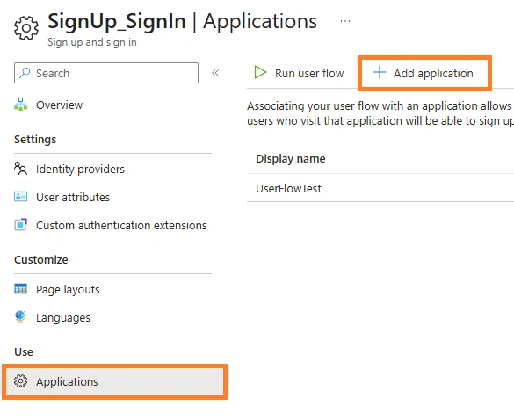Image resolution: width=514 pixels, height=420 pixels.
Task: Click the Languages globe icon
Action: pyautogui.click(x=20, y=317)
